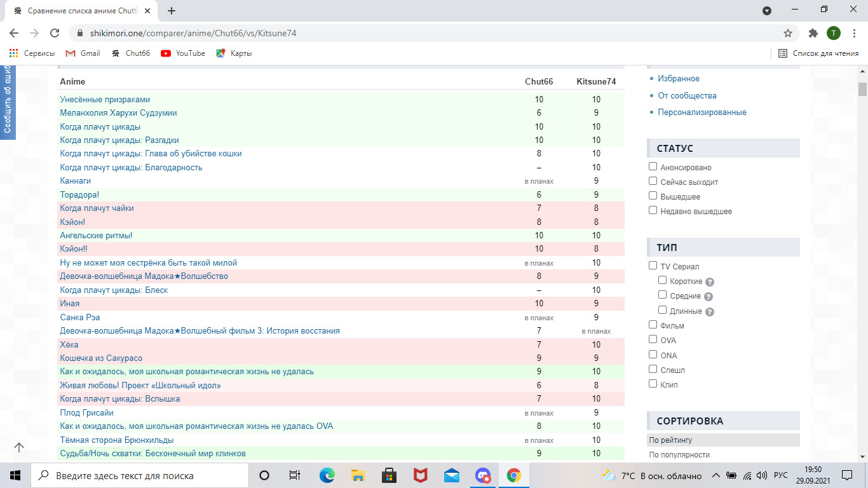
Task: Open the Сервисы apps grid bookmark
Action: click(x=32, y=53)
